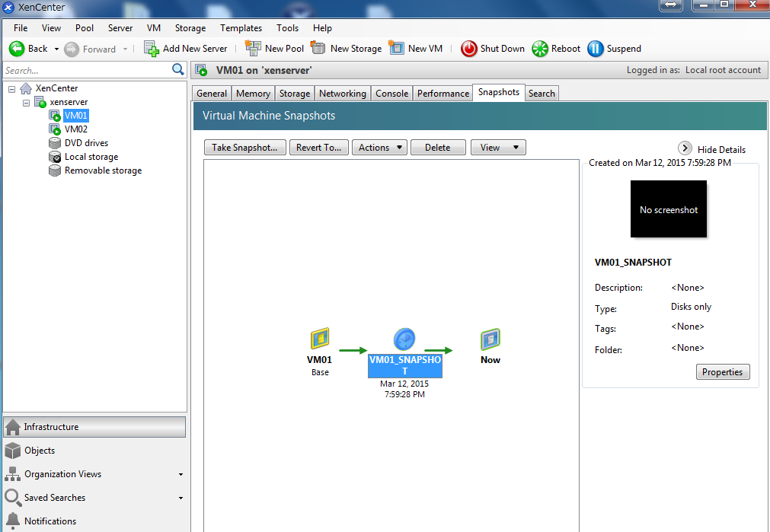Click the green Reboot icon

pos(540,49)
